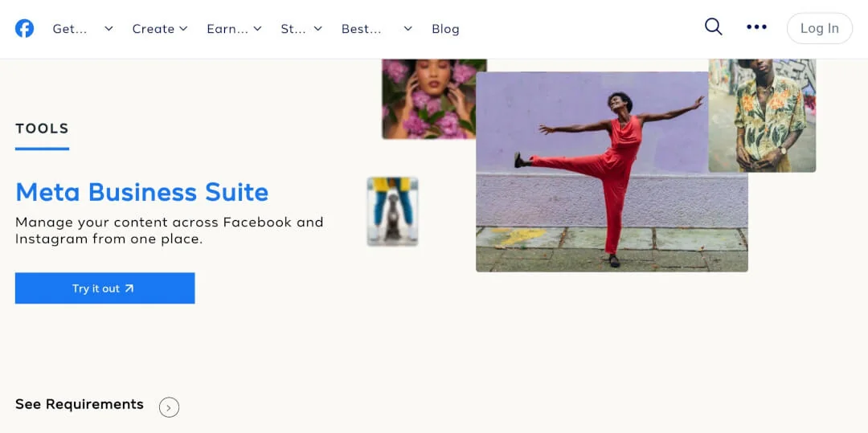Open the Best... nav item

[362, 29]
